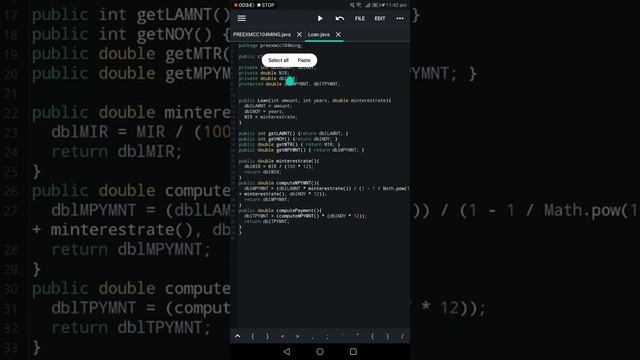Close the PREEXMCC104MING.java tab
The height and width of the screenshot is (360, 640).
click(x=299, y=35)
